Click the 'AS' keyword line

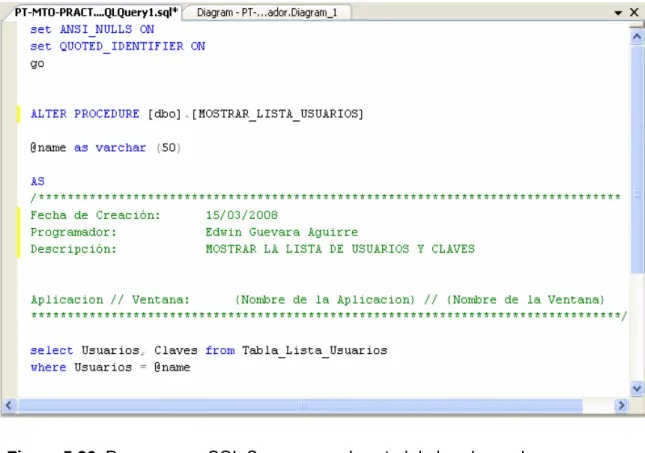37,181
